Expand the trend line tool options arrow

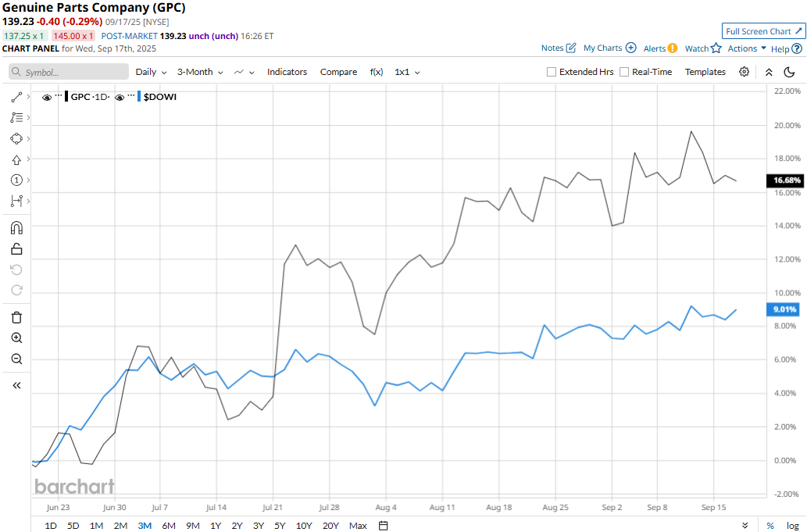pos(28,97)
